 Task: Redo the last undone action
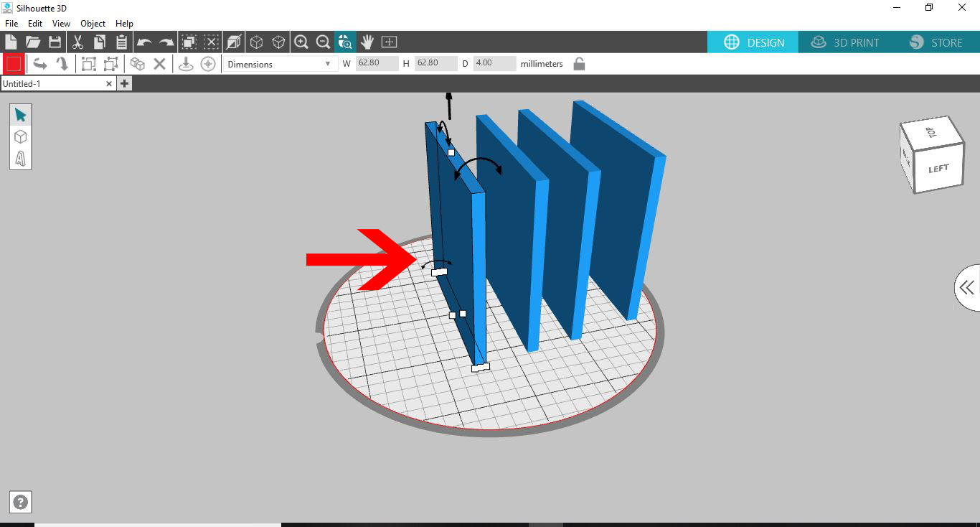(166, 42)
